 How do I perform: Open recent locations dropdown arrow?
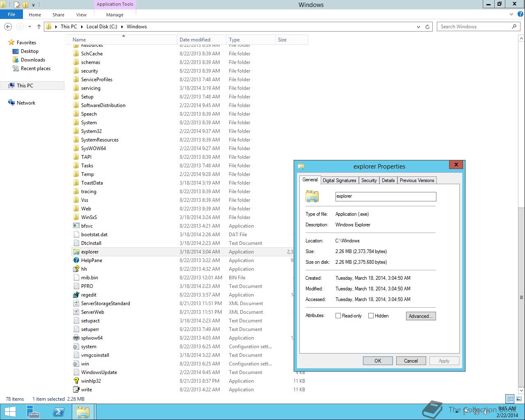[x=30, y=27]
